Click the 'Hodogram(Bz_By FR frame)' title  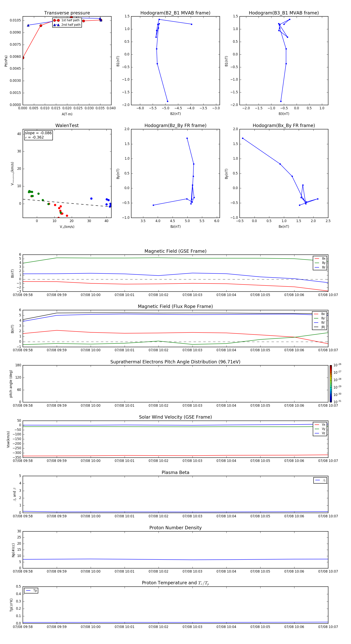(175, 125)
